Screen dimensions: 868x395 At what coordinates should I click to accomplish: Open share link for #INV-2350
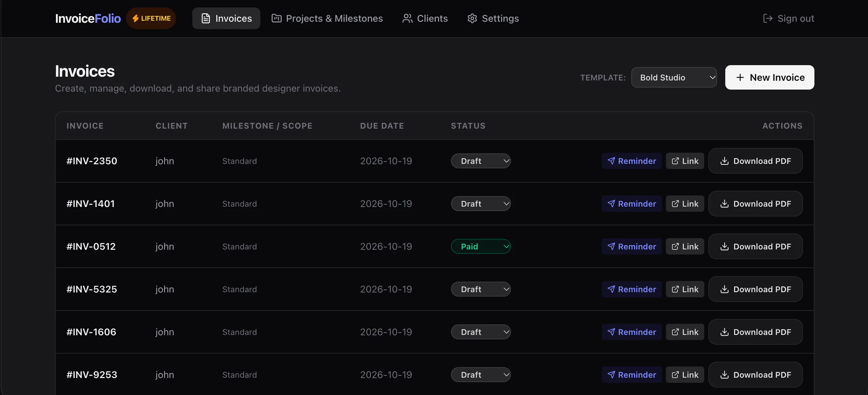coord(685,161)
